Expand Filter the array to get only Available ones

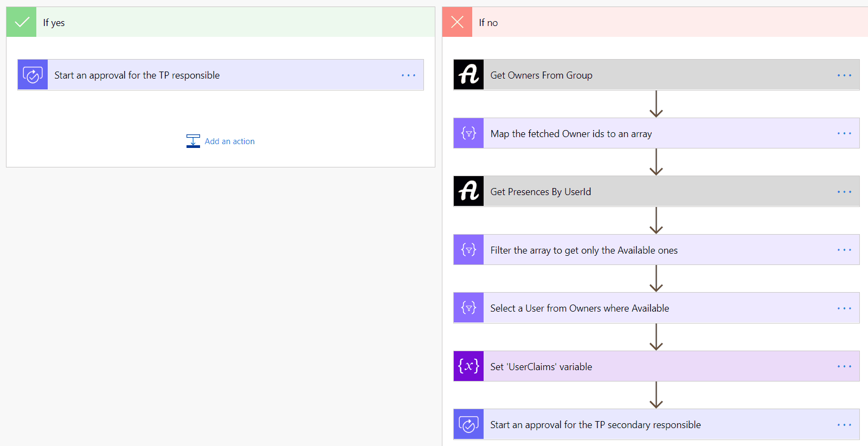tap(657, 250)
